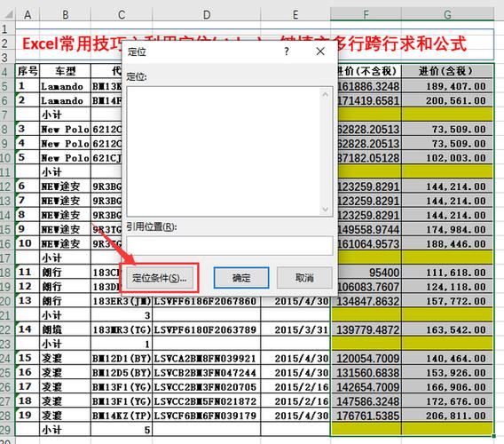Click cell 183MR3(TG)
Image resolution: width=504 pixels, height=444 pixels.
click(x=122, y=329)
